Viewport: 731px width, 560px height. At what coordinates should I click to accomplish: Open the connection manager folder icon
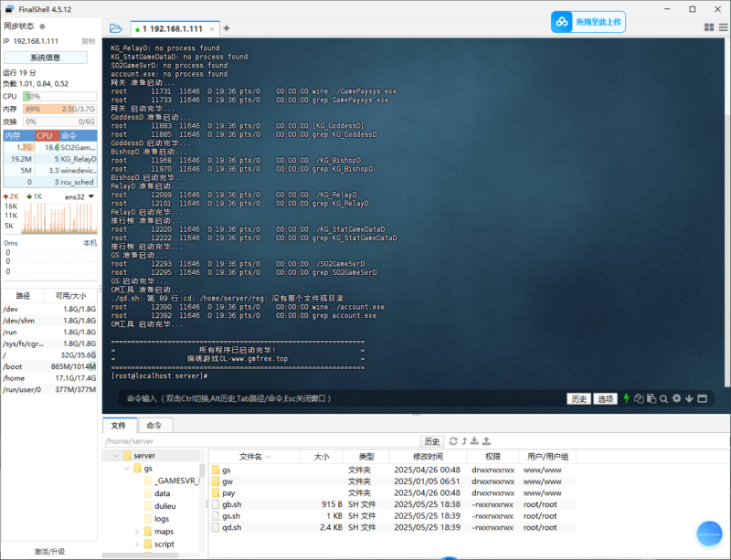(115, 28)
